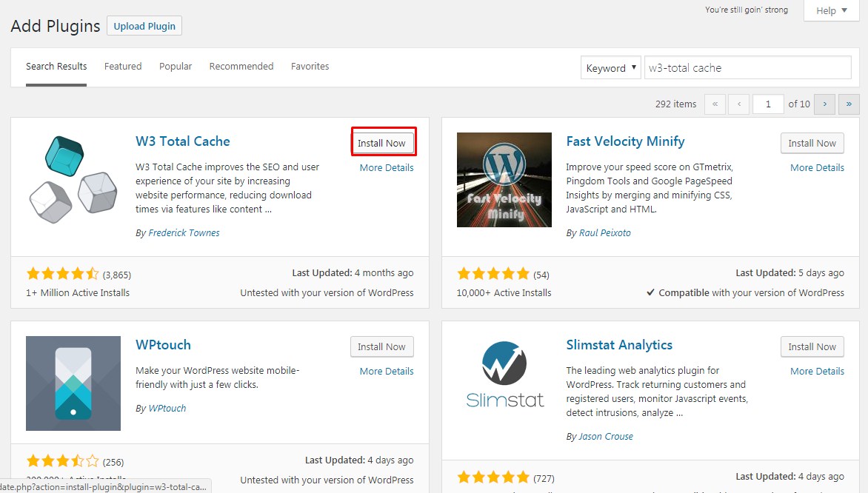The height and width of the screenshot is (493, 868).
Task: Expand the Help panel
Action: [832, 10]
